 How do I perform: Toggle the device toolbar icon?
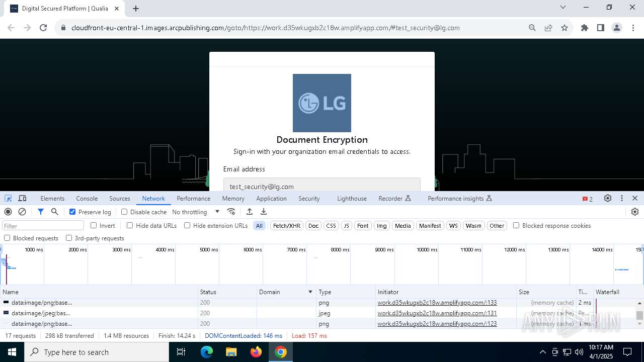click(x=22, y=199)
